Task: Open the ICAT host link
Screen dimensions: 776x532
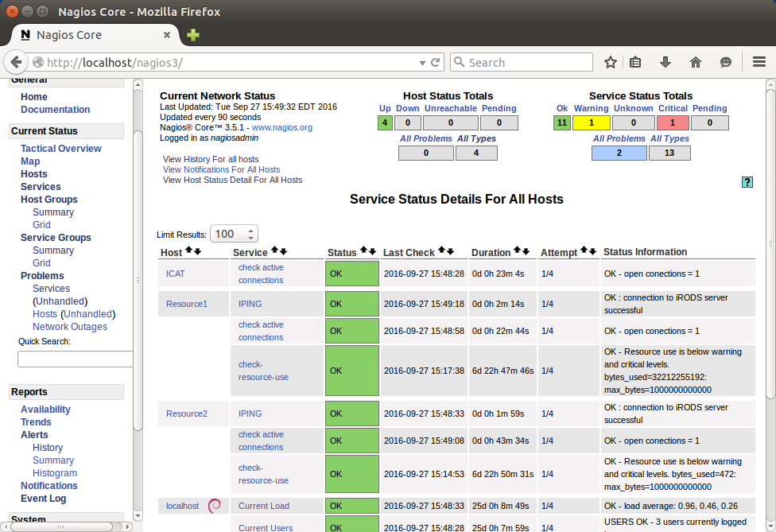Action: click(175, 274)
